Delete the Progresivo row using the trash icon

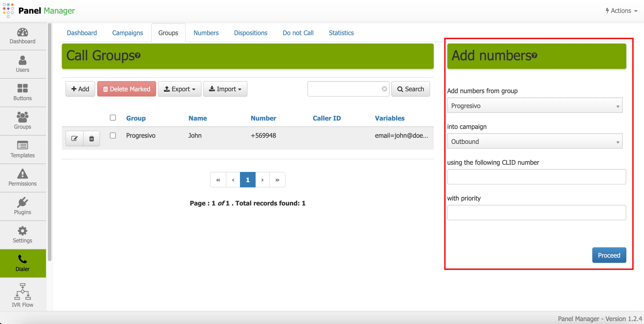click(91, 138)
